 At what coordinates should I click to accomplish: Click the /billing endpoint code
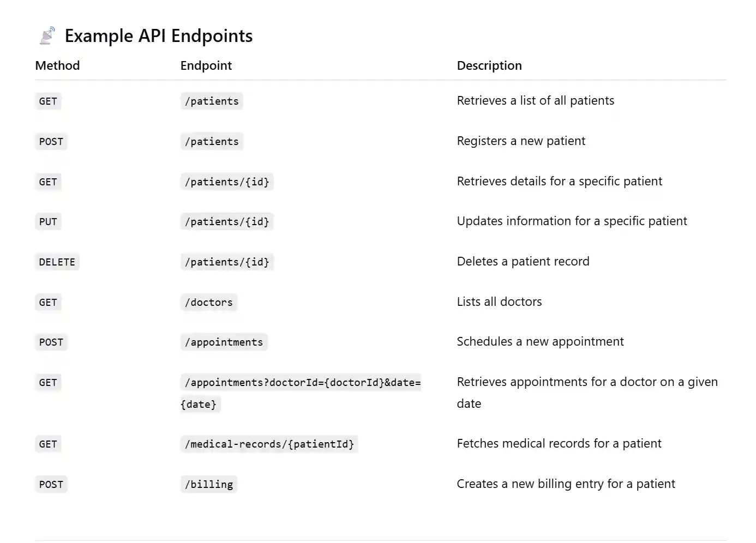pyautogui.click(x=208, y=485)
